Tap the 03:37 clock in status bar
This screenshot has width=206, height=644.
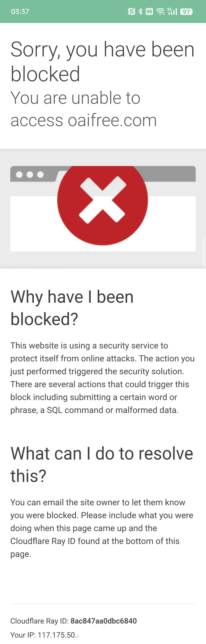click(x=20, y=11)
